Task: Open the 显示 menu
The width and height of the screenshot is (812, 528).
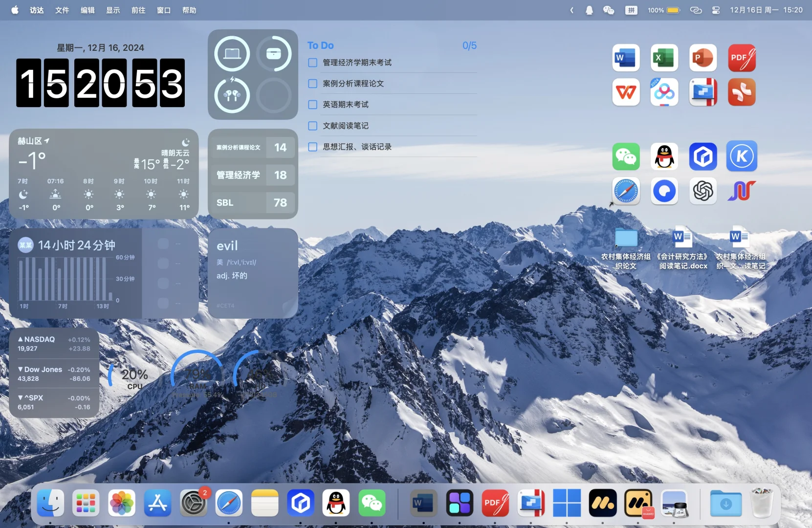Action: (x=113, y=10)
